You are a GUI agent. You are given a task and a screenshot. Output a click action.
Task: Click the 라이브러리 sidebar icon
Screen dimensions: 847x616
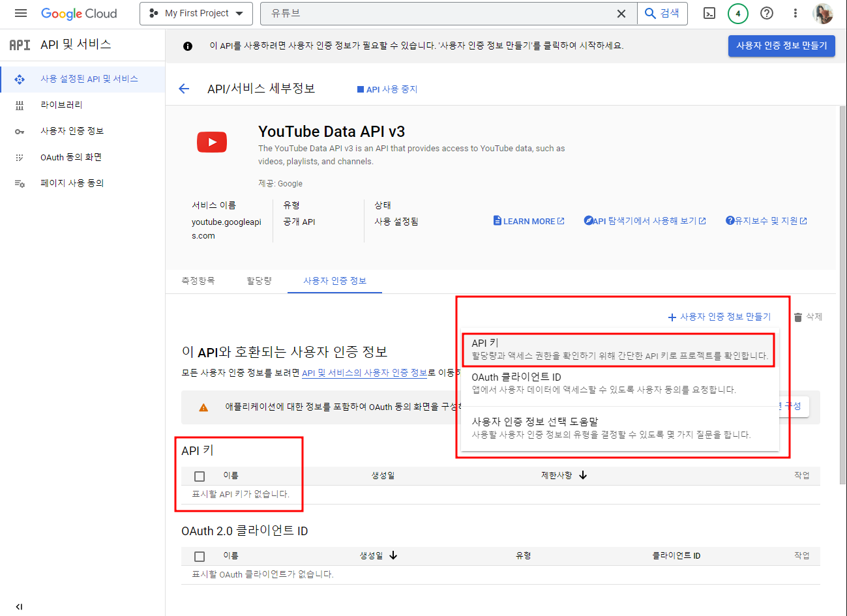click(20, 105)
